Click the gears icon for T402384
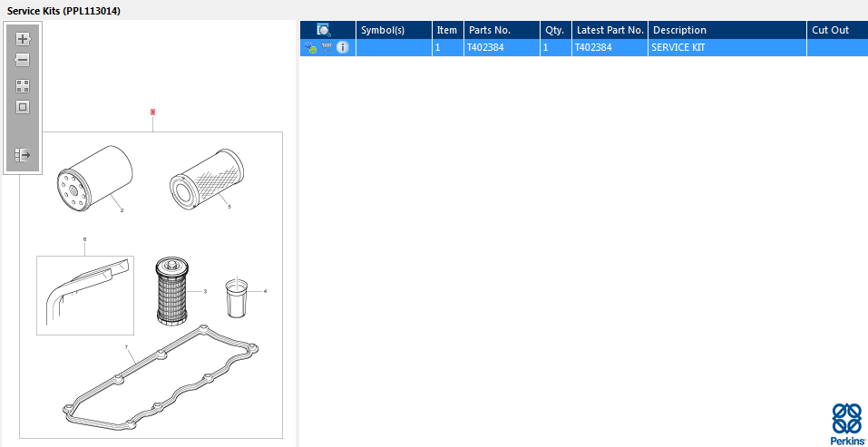The image size is (868, 447). (x=310, y=47)
